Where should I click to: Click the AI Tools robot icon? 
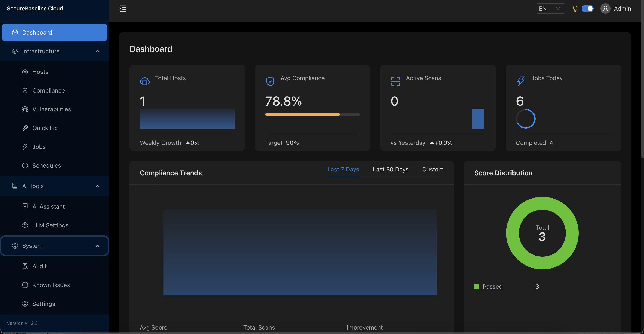pos(15,186)
